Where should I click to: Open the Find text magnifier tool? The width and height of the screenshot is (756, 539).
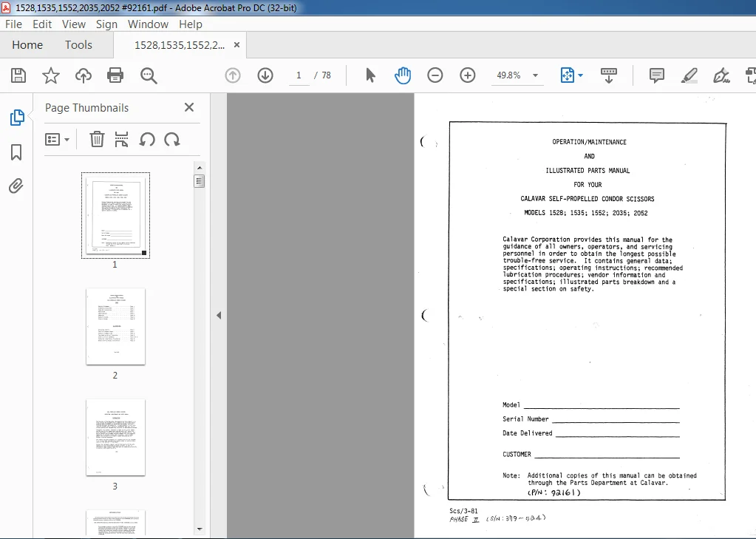pos(149,75)
